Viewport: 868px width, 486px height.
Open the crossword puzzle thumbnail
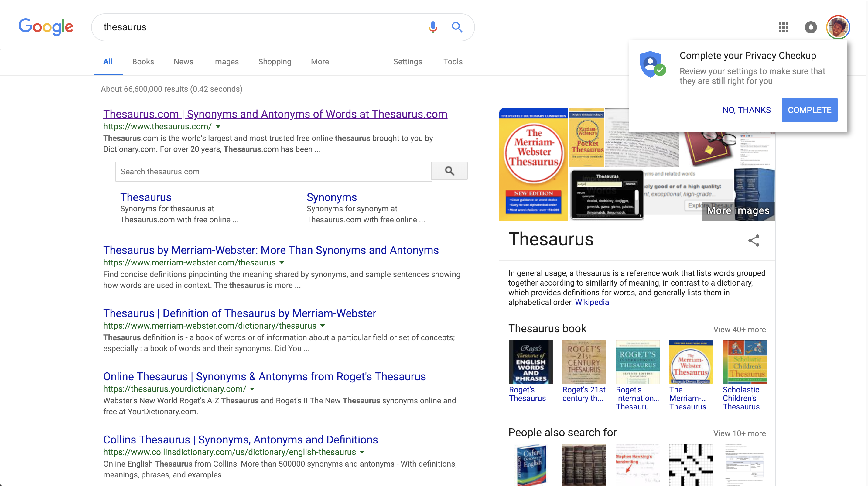[x=691, y=464]
